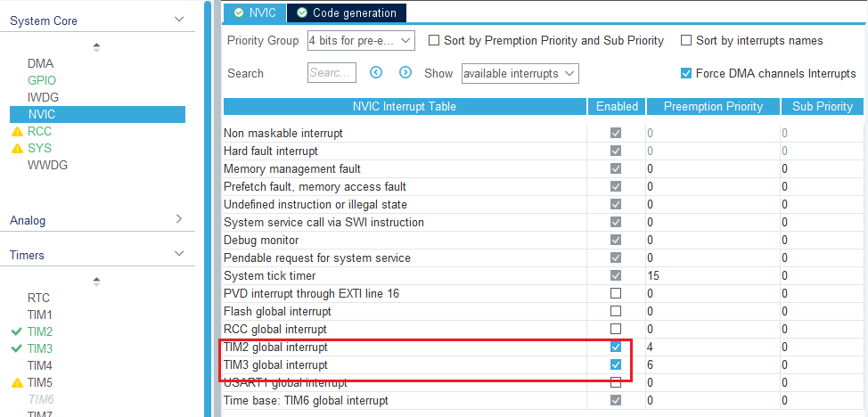The width and height of the screenshot is (868, 417).
Task: Click the previous search result arrow icon
Action: coord(376,73)
